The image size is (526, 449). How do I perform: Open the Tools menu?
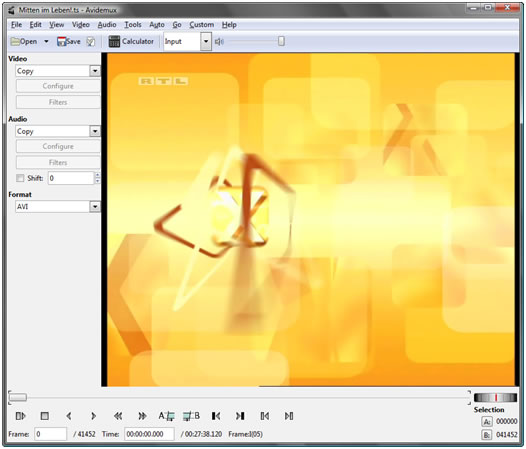133,24
